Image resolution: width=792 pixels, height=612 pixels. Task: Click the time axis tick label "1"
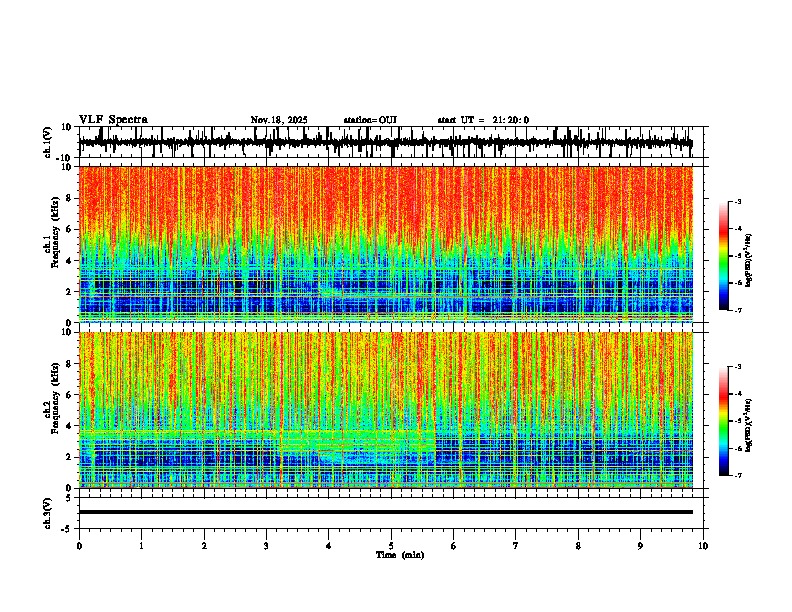[x=141, y=546]
